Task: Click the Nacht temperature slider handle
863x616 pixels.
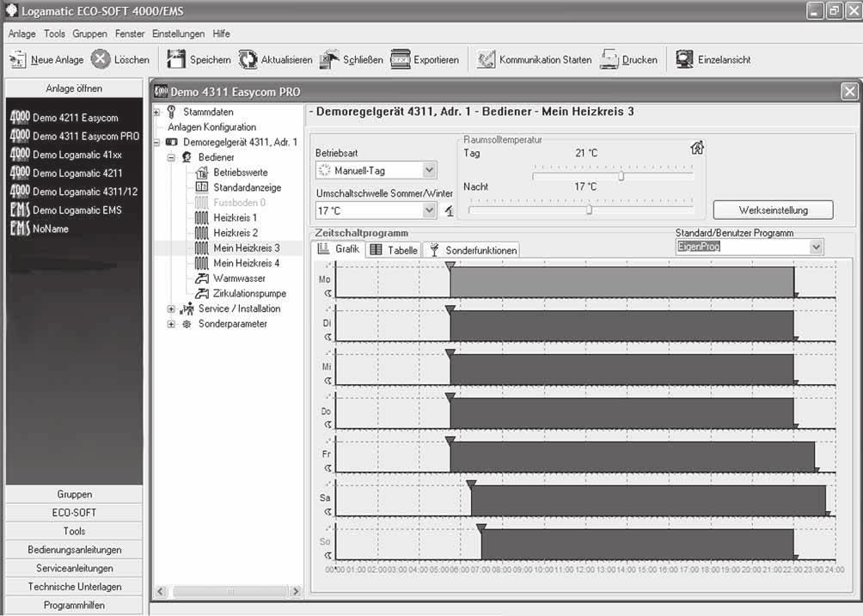Action: [589, 210]
